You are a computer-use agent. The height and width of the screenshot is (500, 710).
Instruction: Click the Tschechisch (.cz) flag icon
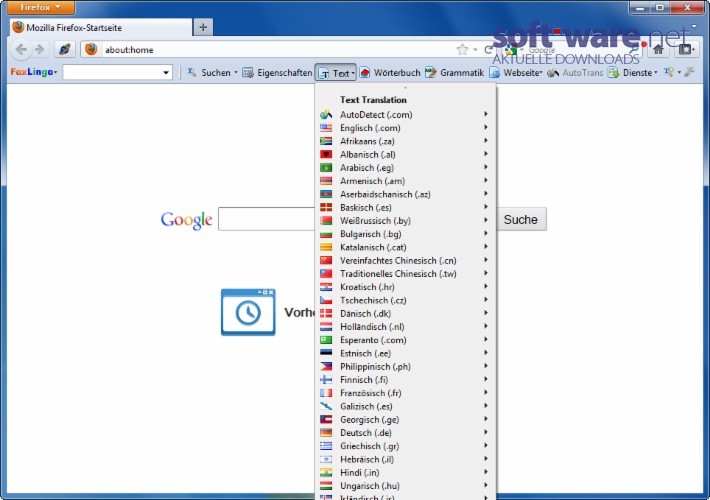point(326,300)
